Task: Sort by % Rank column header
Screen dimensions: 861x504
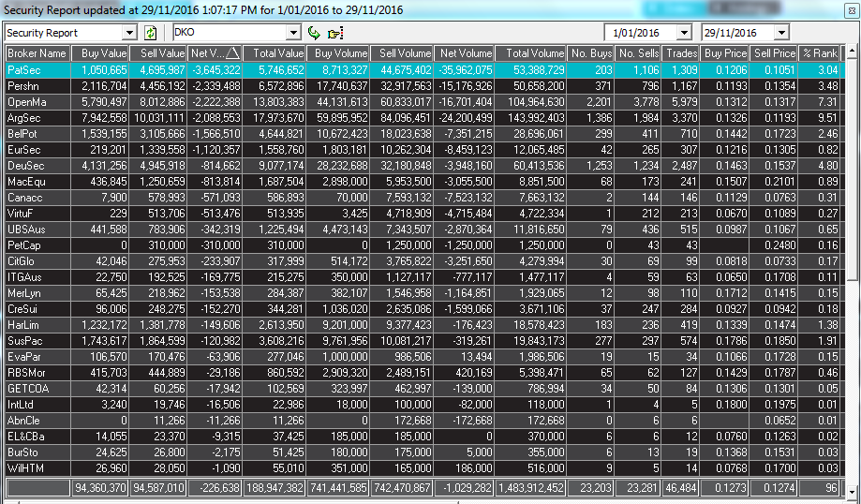Action: point(819,53)
